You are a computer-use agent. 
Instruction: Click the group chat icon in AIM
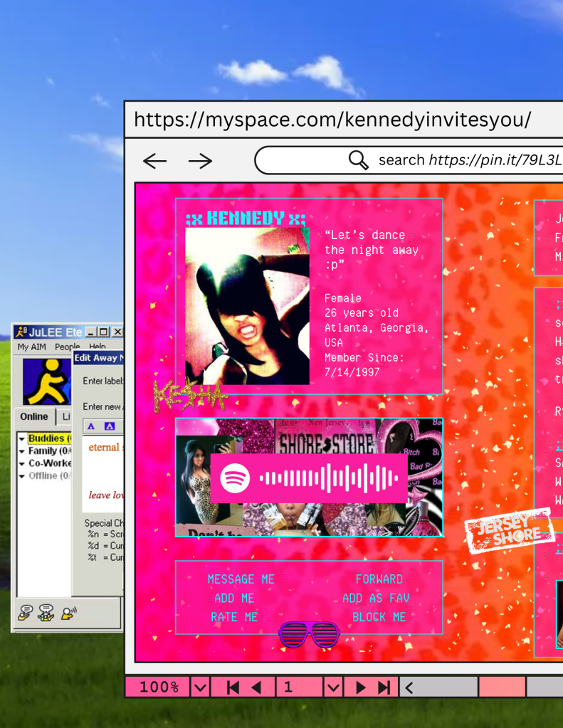point(47,611)
